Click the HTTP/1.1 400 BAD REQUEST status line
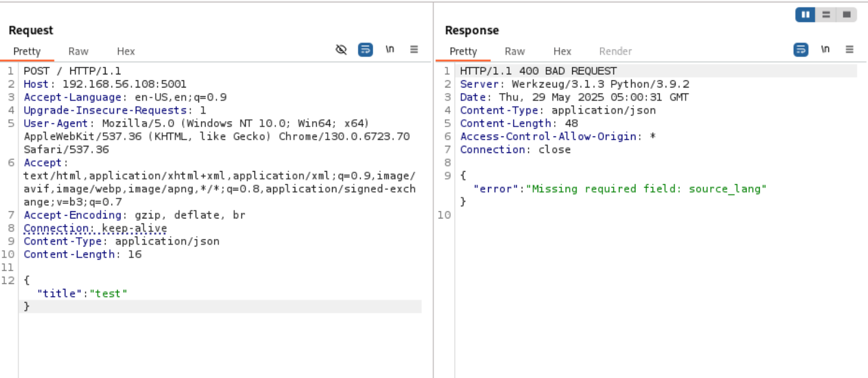The width and height of the screenshot is (868, 378). (538, 71)
